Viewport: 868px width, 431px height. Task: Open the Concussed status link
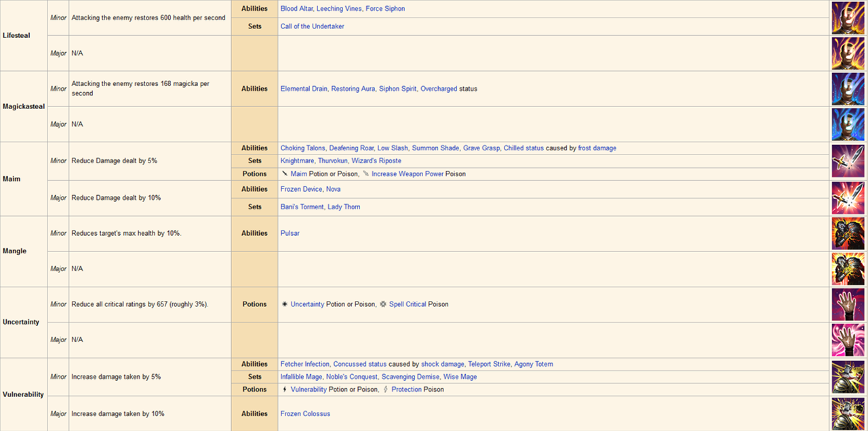click(360, 364)
